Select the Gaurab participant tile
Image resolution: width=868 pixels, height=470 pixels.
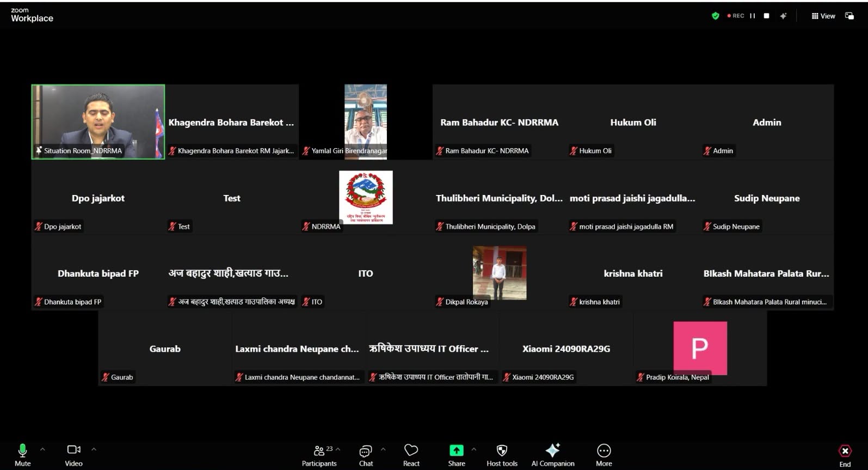(x=165, y=349)
